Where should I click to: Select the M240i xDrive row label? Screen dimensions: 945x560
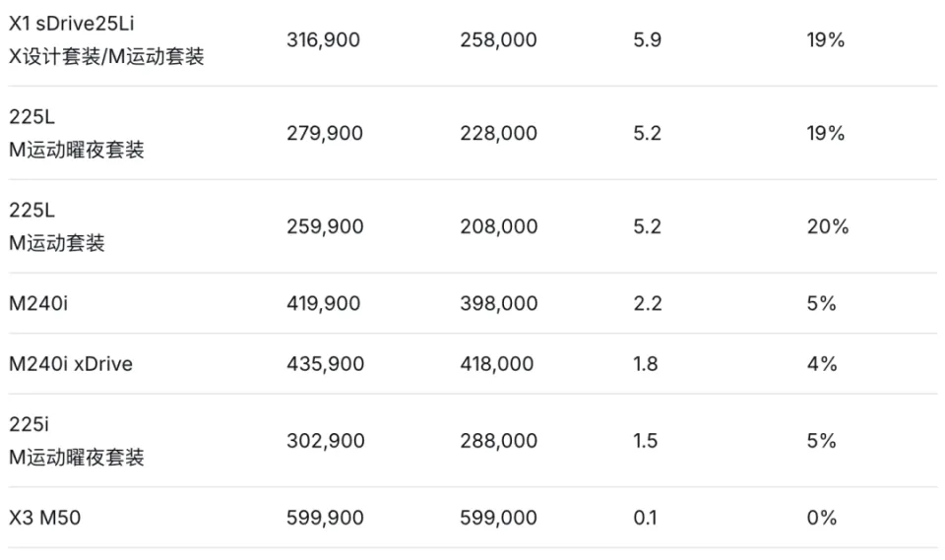click(71, 364)
